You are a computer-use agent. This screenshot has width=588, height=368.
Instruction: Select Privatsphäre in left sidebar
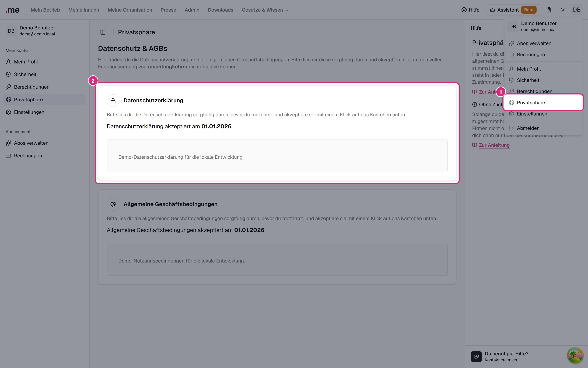click(x=44, y=100)
